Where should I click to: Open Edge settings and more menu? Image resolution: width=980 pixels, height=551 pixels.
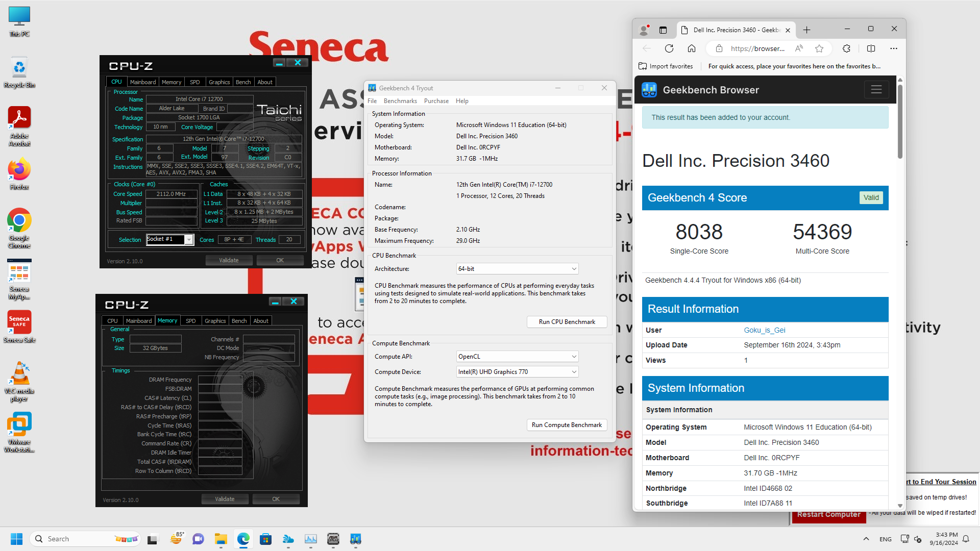[x=894, y=48]
